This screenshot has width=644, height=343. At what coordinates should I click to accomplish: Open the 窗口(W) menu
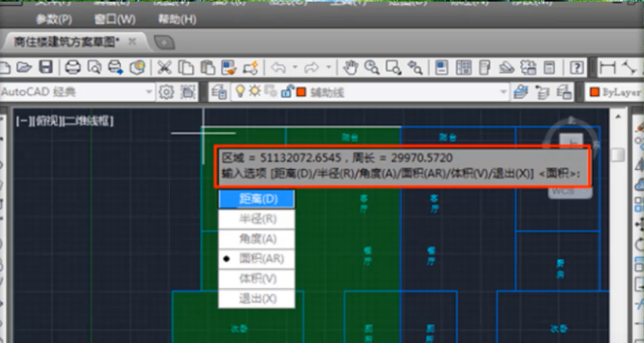pos(115,19)
